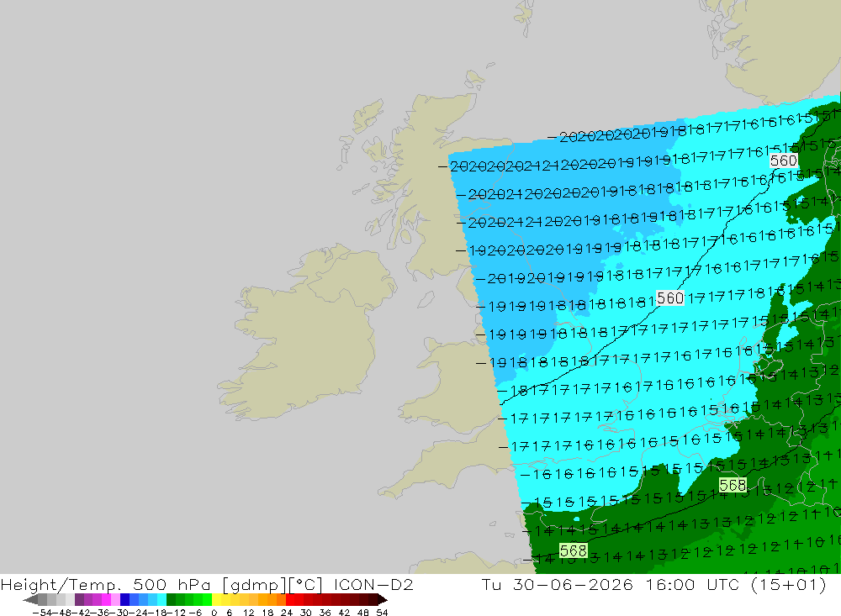Viewport: 841px width, 616px height.
Task: Click the 'ICON-D2' model name
Action: (x=373, y=585)
